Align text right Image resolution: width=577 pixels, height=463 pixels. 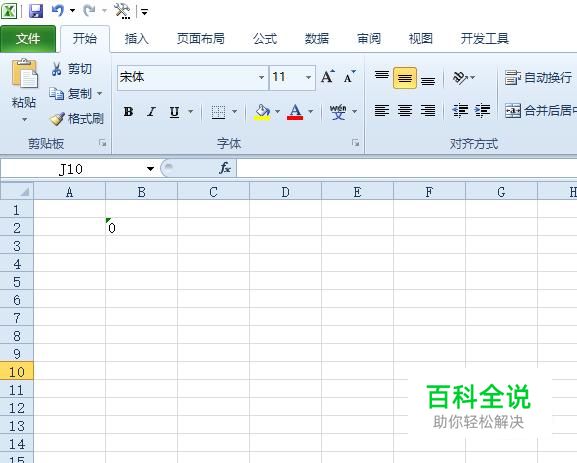tap(428, 110)
